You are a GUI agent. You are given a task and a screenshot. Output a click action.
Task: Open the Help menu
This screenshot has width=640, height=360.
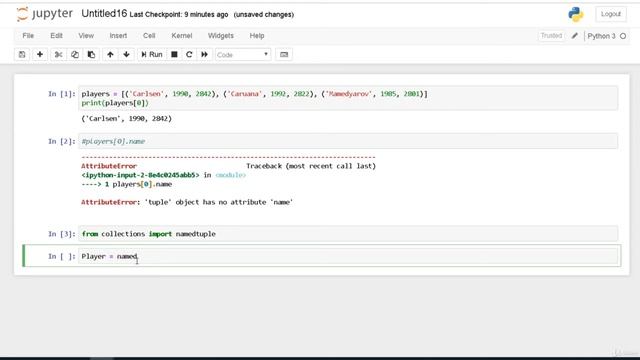pos(257,36)
